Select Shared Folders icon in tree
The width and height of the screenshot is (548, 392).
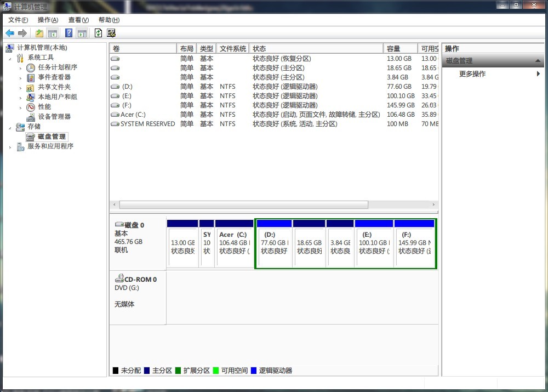click(31, 87)
